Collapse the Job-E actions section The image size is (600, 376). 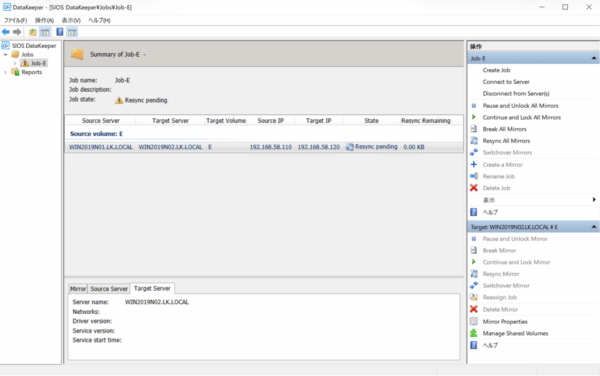coord(593,58)
